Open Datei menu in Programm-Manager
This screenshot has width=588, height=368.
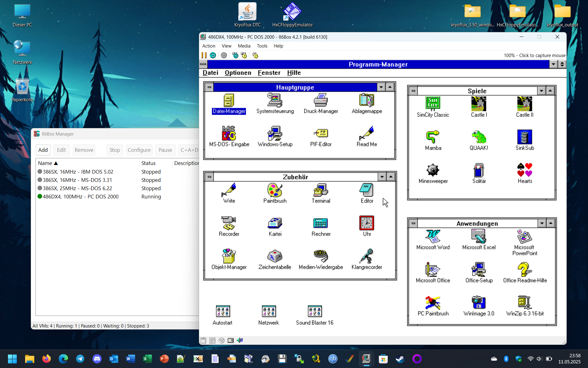pos(210,73)
